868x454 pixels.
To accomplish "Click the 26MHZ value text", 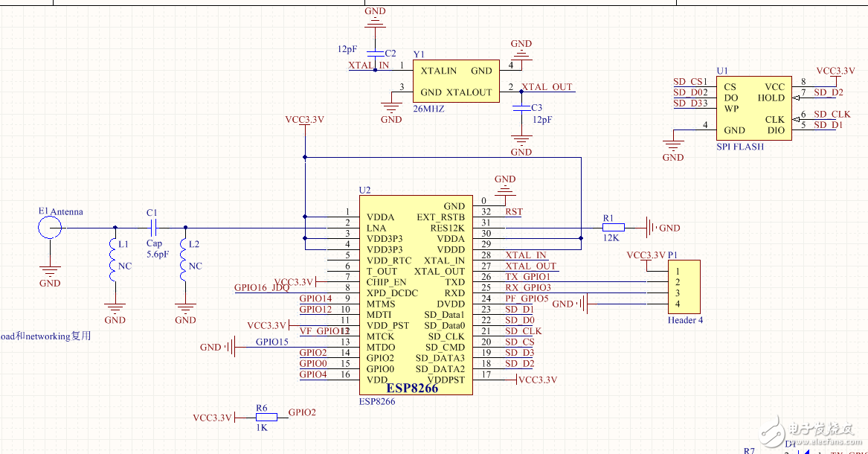I will [x=428, y=109].
